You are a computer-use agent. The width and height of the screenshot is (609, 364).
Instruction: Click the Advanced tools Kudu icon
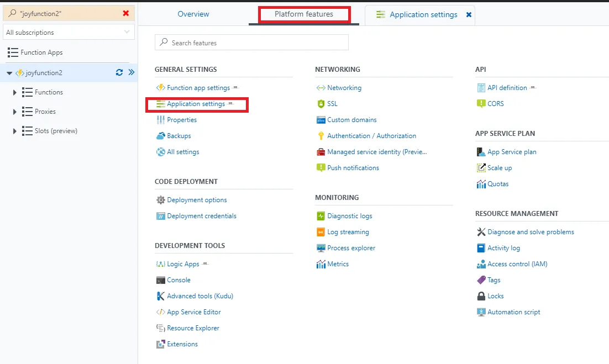[x=160, y=296]
